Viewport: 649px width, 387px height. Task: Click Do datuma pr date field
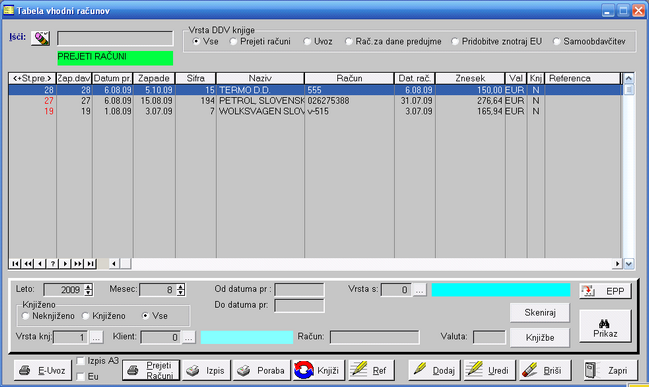[299, 306]
